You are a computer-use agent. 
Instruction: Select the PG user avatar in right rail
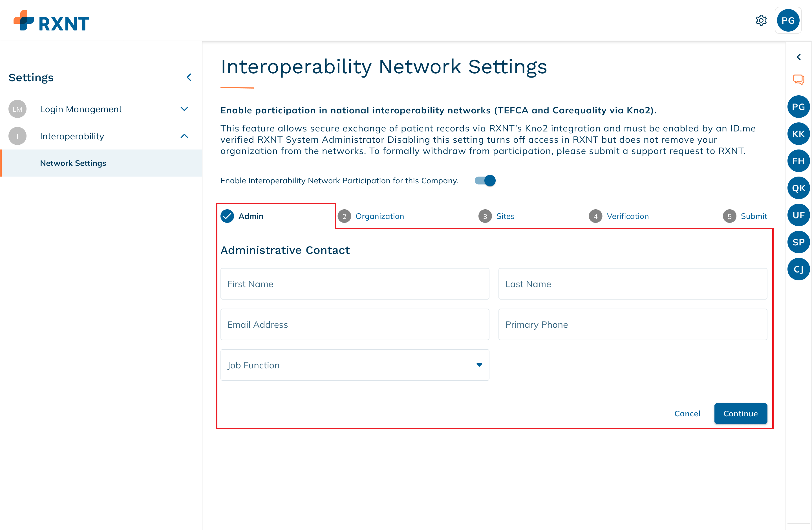coord(799,107)
